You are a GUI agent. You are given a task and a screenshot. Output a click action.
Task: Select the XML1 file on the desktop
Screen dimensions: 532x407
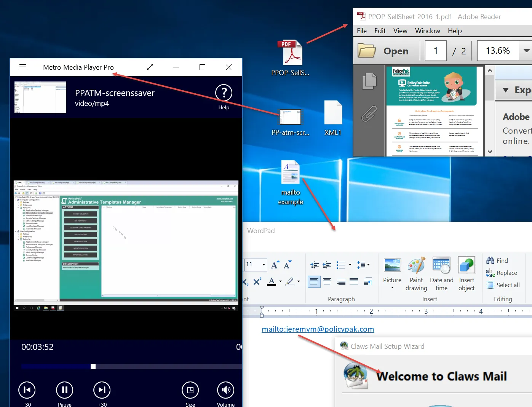(x=333, y=118)
